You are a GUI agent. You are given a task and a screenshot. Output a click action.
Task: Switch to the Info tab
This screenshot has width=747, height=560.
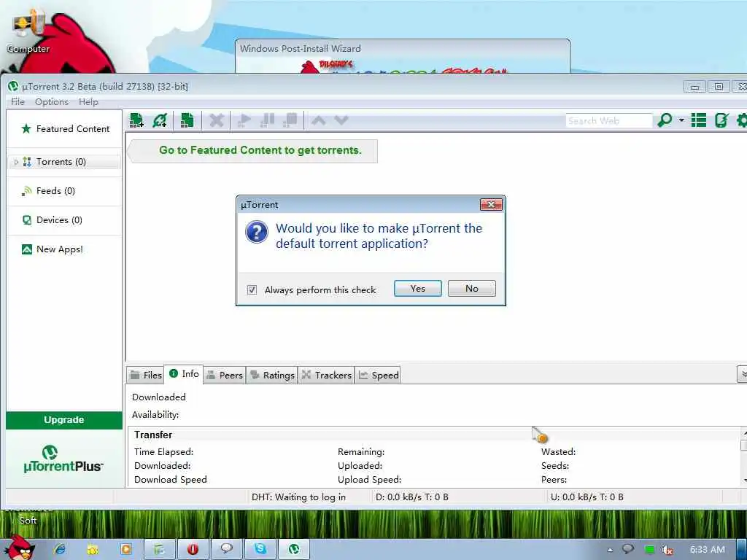pyautogui.click(x=184, y=374)
